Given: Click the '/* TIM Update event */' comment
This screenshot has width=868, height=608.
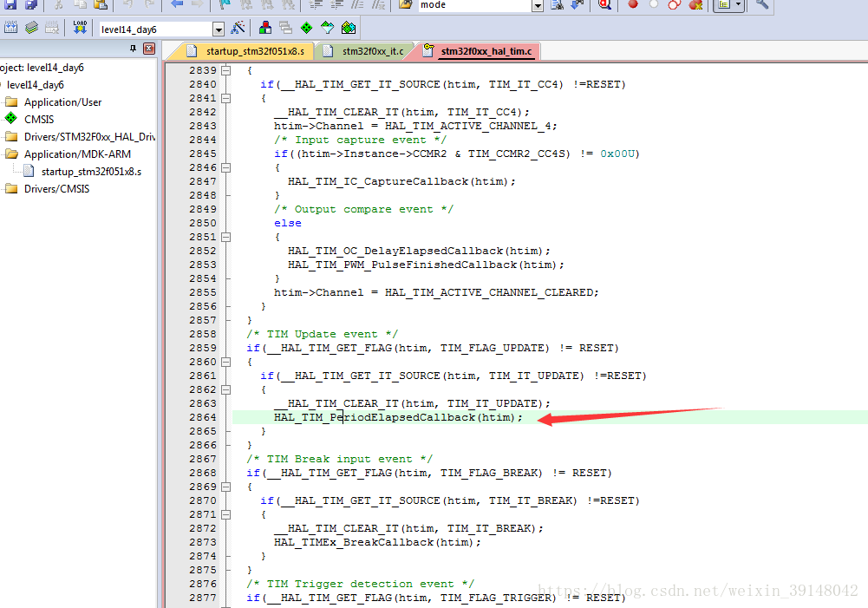Looking at the screenshot, I should 323,334.
